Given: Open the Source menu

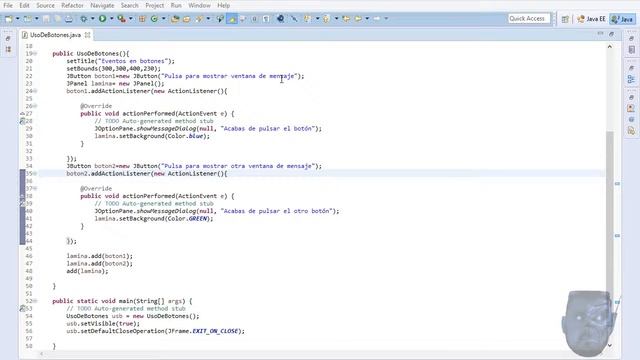Looking at the screenshot, I should point(45,6).
